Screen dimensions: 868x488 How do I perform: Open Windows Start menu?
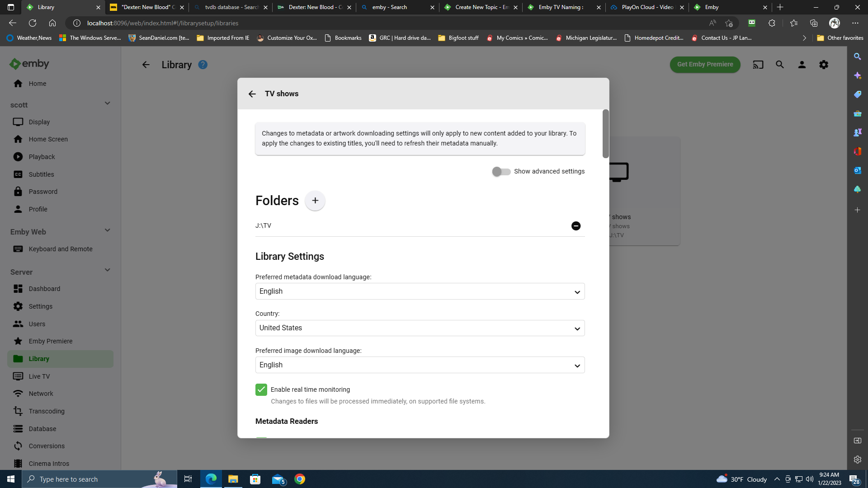pos(11,479)
